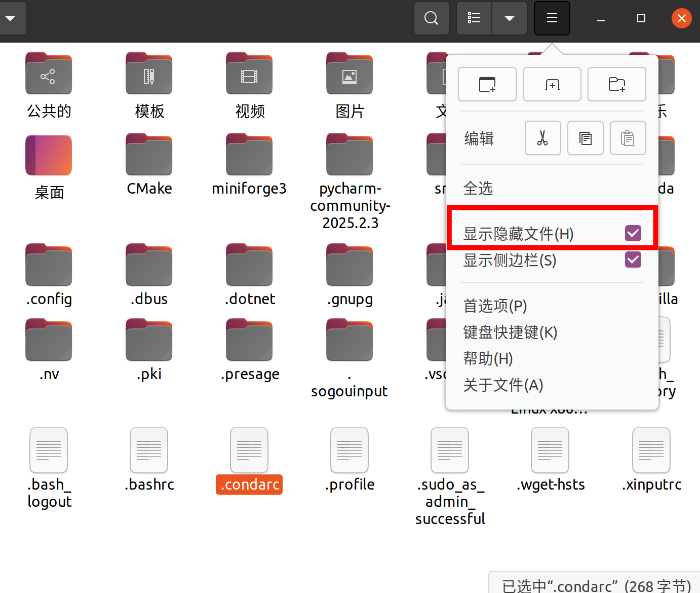700x593 pixels.
Task: Click the 已选中 .condarc status text
Action: point(596,586)
